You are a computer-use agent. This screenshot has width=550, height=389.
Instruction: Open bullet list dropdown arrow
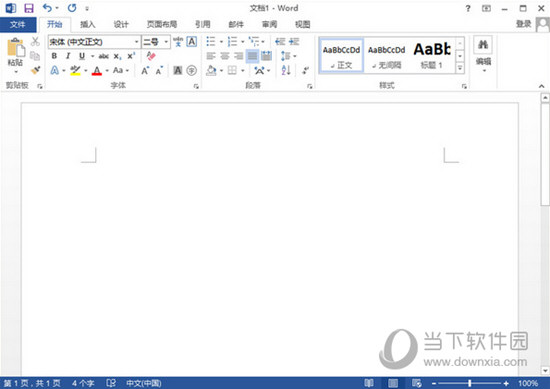pos(221,42)
